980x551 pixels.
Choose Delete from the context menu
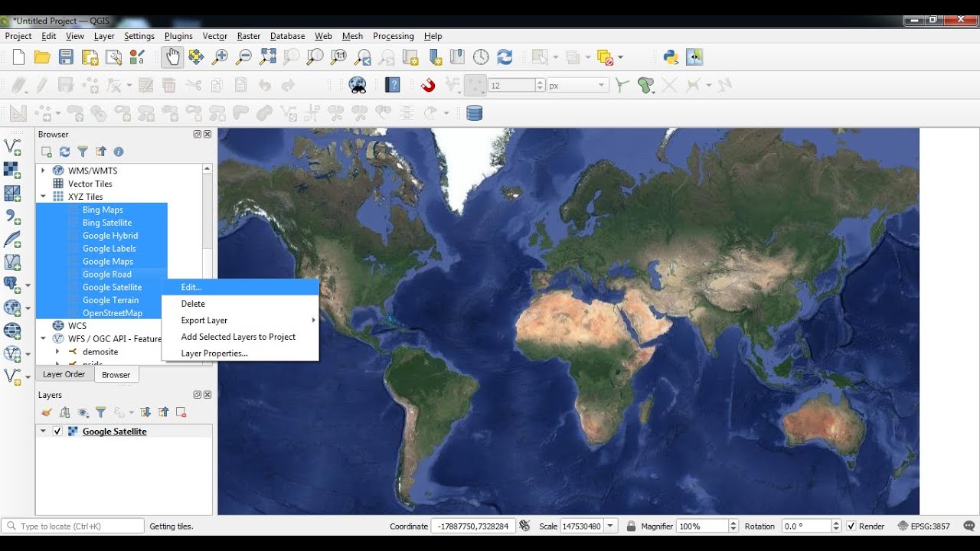click(x=240, y=304)
